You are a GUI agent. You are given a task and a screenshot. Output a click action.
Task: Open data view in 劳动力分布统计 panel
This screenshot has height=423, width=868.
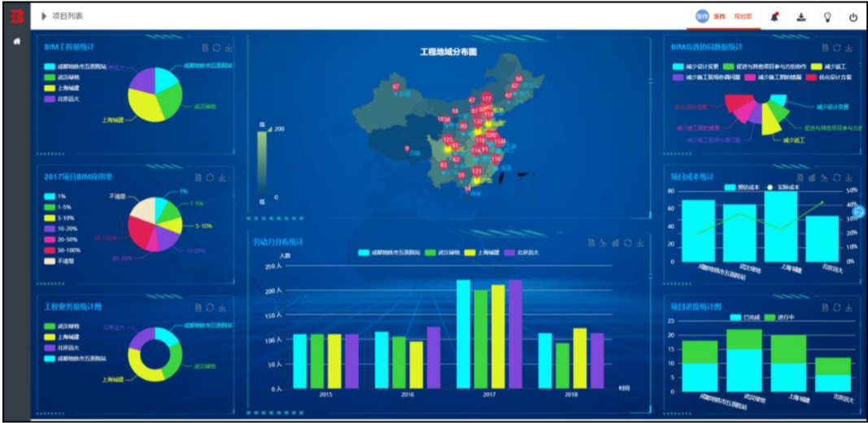coord(591,242)
